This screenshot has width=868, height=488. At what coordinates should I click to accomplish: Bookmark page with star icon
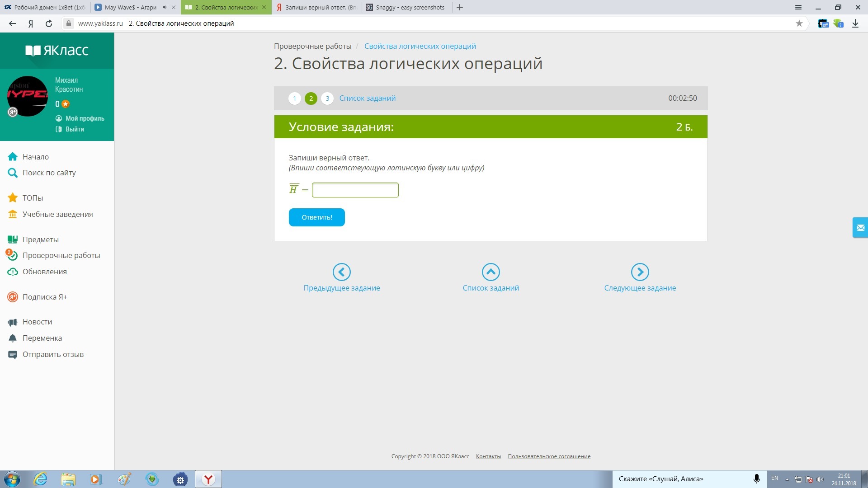point(799,23)
